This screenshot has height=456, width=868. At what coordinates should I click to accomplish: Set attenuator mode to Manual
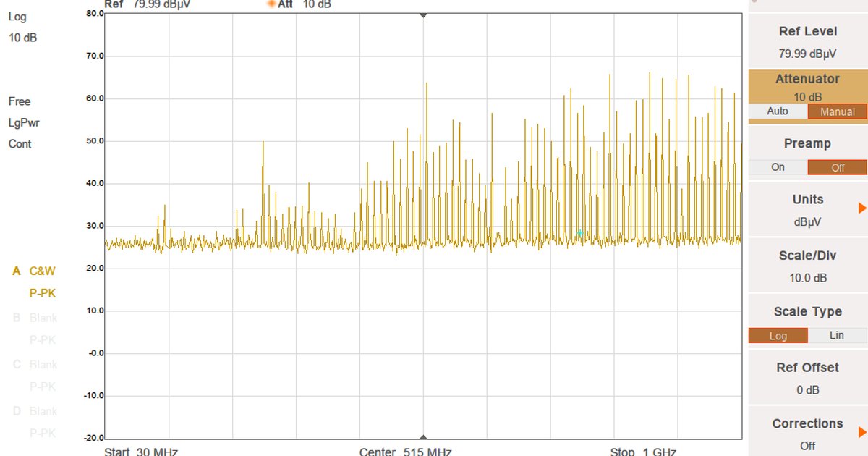point(837,111)
